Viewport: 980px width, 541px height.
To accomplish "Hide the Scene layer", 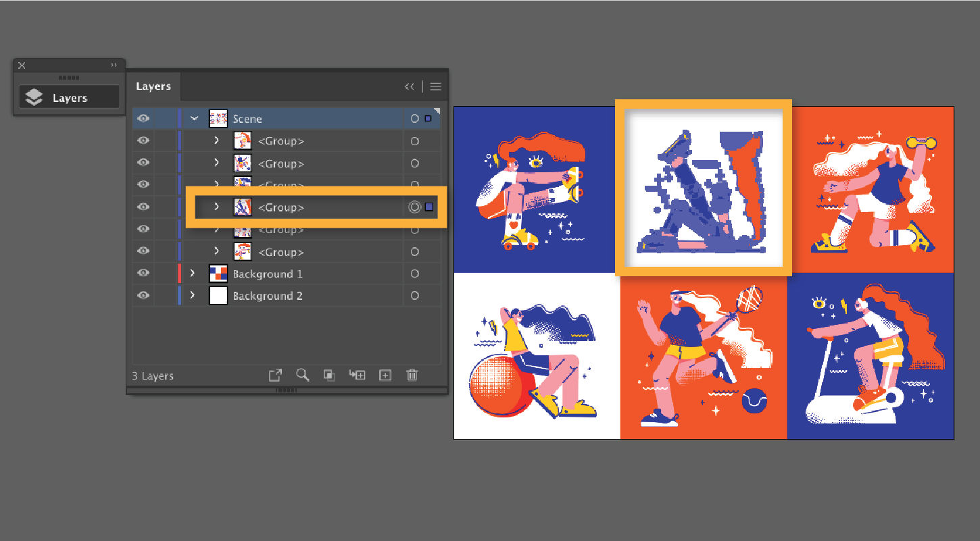I will point(143,118).
